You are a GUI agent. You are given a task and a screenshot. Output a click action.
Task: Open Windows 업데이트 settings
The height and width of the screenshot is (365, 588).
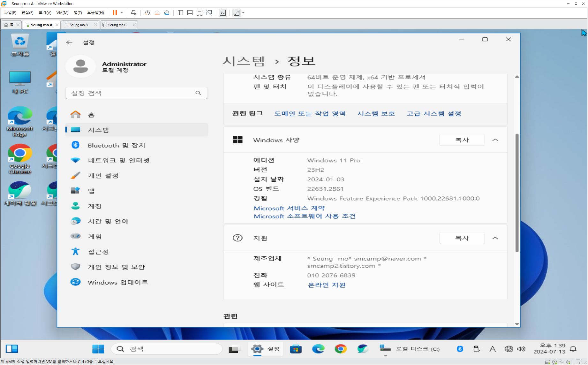pyautogui.click(x=137, y=282)
